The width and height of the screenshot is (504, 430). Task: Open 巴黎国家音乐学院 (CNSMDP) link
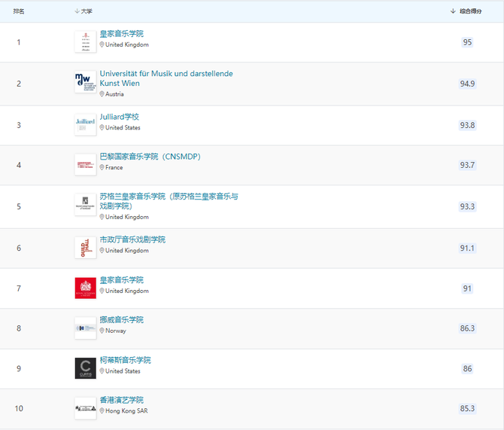click(x=150, y=157)
